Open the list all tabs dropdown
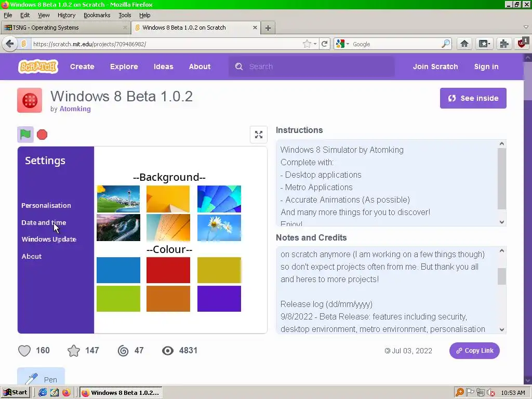 tap(526, 27)
